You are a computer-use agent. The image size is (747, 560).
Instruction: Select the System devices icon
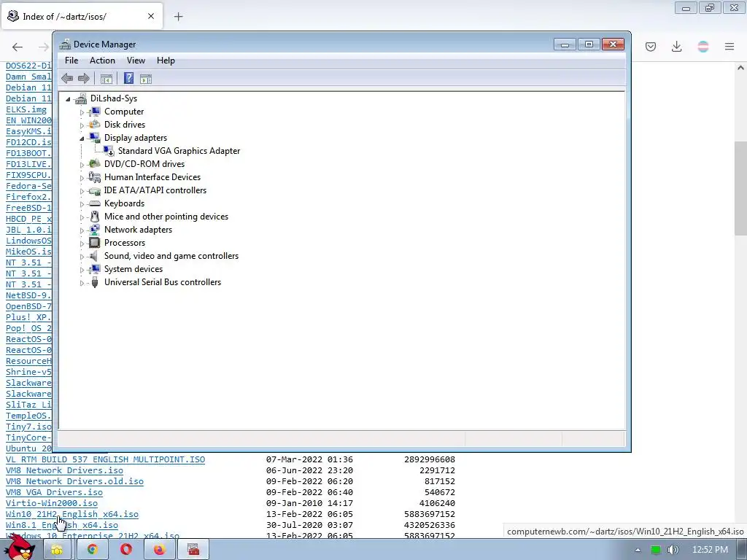tap(95, 269)
